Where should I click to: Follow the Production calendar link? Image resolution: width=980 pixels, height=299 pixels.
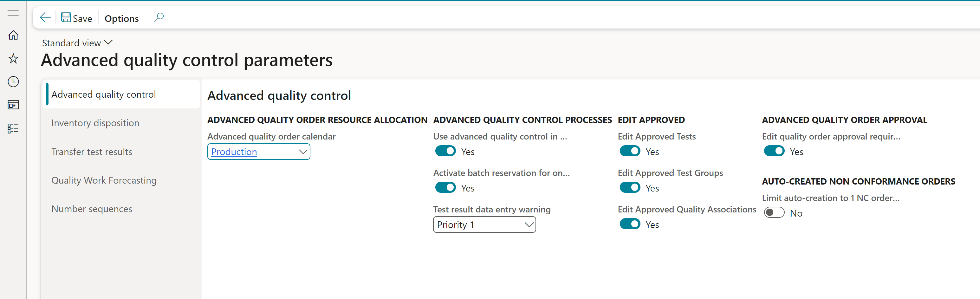click(x=234, y=152)
